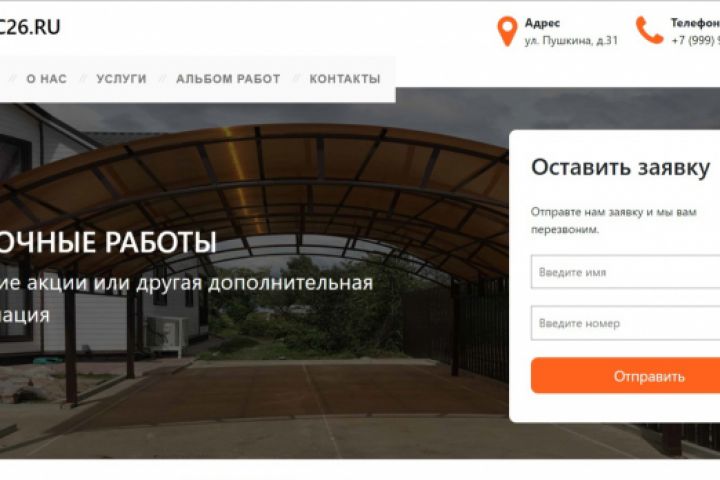
Task: Click the orange phone handset icon
Action: [x=649, y=30]
